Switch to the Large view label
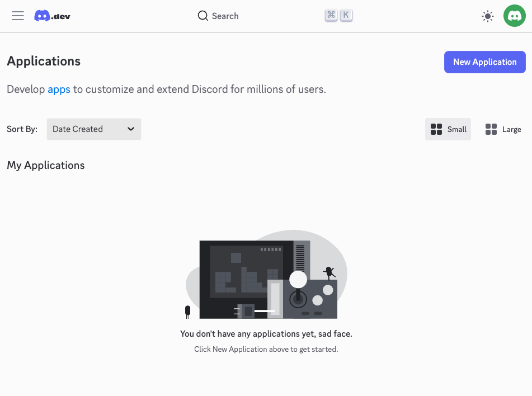The width and height of the screenshot is (532, 396). [x=511, y=129]
